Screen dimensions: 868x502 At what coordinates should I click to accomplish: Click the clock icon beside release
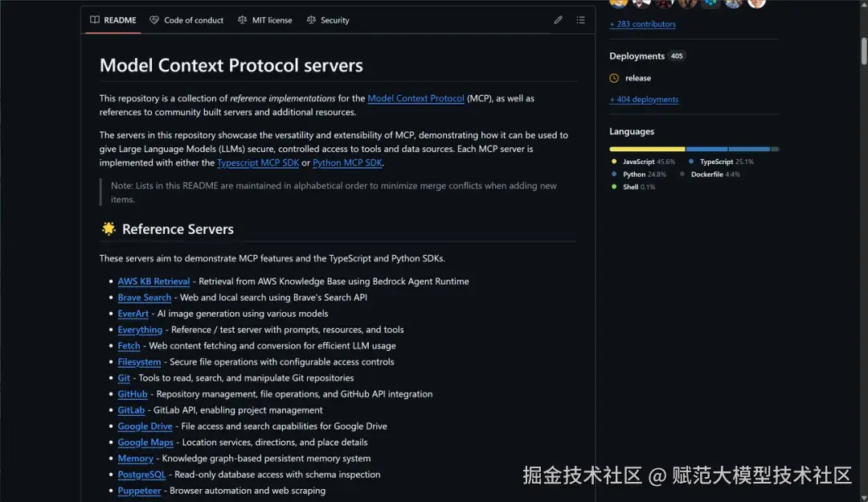click(x=614, y=78)
